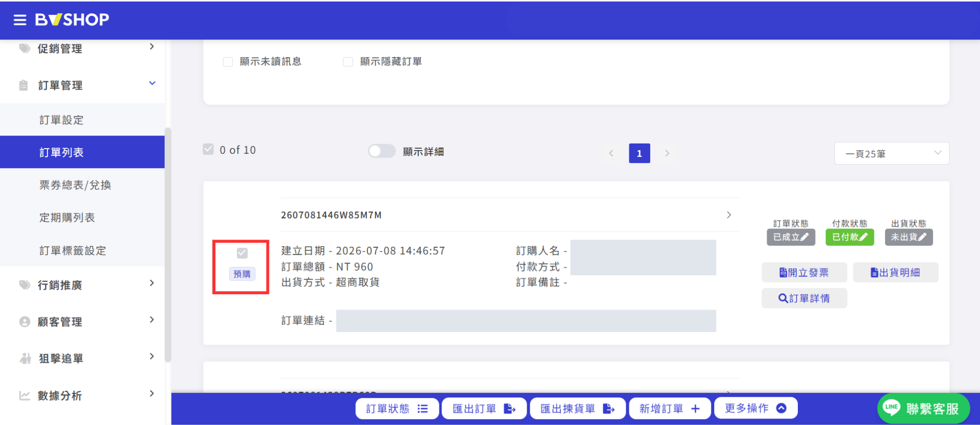This screenshot has height=425, width=980.
Task: Expand the 更多操作 menu
Action: click(x=755, y=408)
